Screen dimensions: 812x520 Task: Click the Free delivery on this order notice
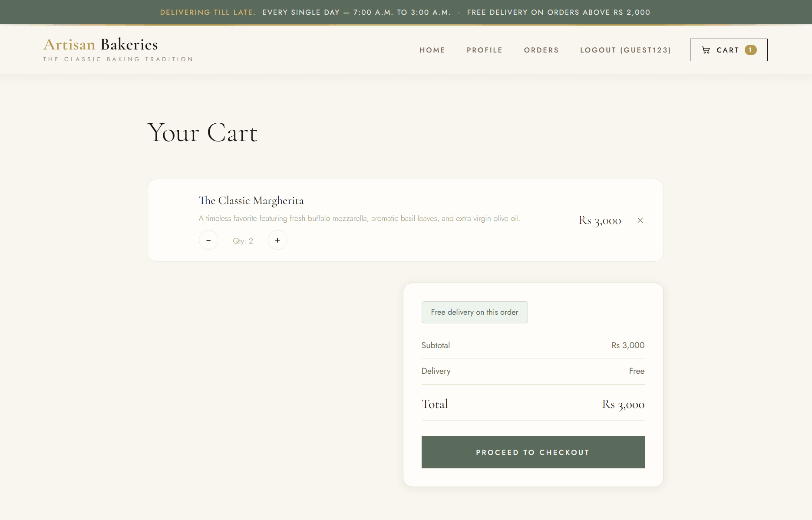coord(475,312)
